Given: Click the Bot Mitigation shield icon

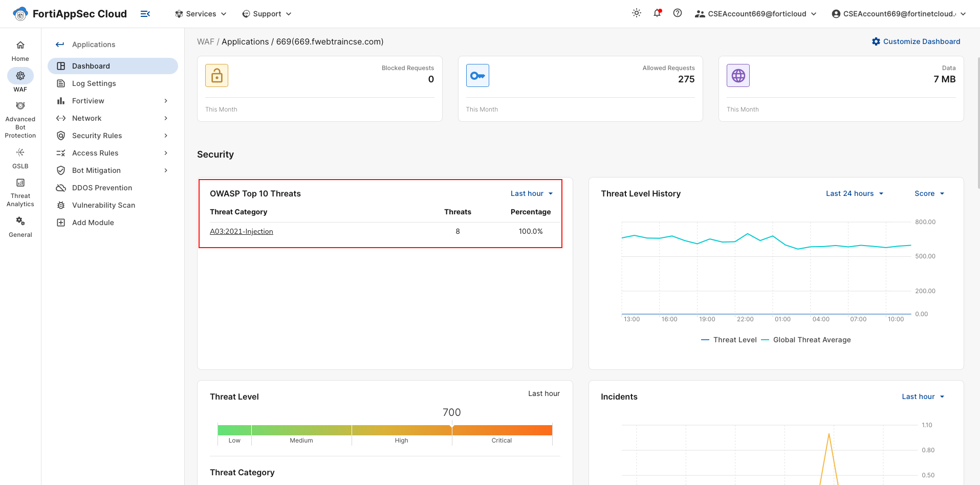Looking at the screenshot, I should point(61,170).
